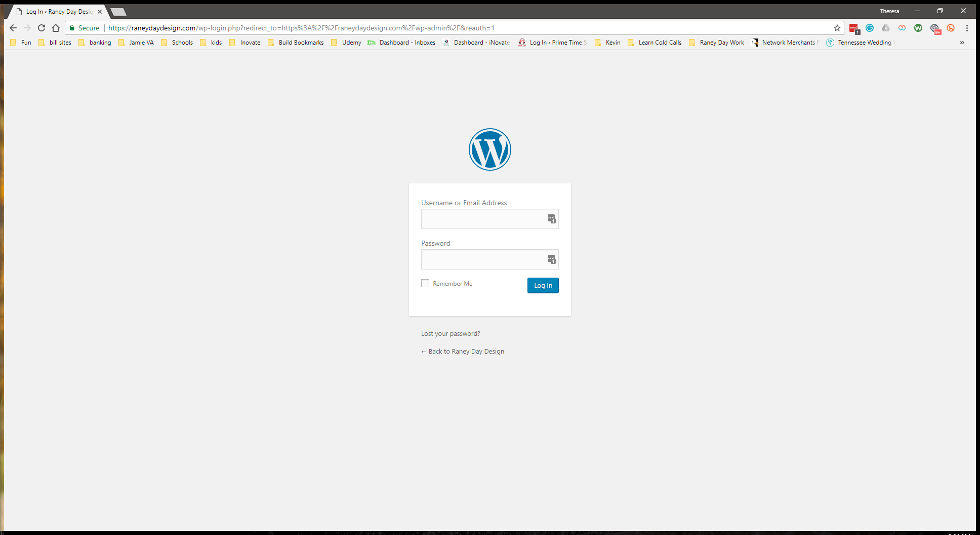Bookmark this page with the star icon
This screenshot has height=535, width=980.
point(837,28)
